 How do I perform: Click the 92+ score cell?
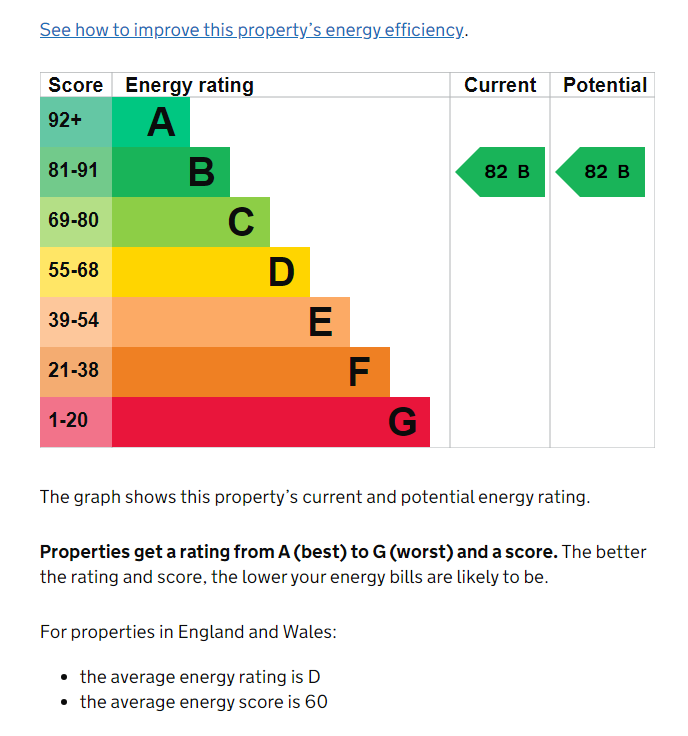(76, 122)
